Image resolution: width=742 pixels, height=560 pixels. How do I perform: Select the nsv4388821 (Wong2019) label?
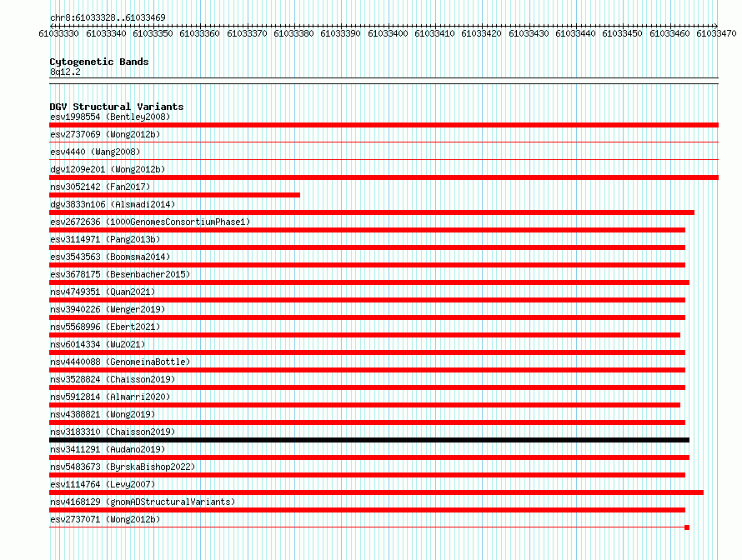coord(103,414)
